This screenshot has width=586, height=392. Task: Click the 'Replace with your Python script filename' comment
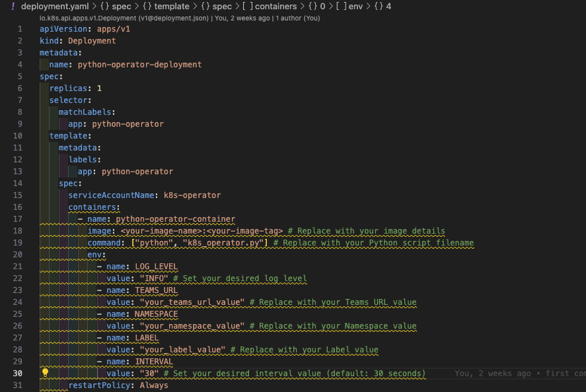coord(374,243)
